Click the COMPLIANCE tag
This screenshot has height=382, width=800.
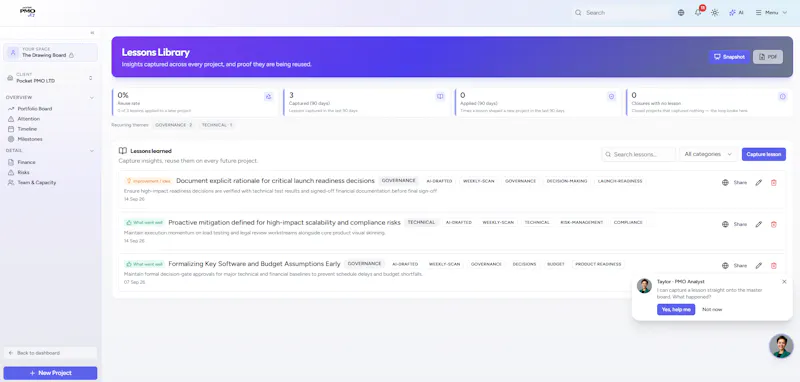[628, 222]
